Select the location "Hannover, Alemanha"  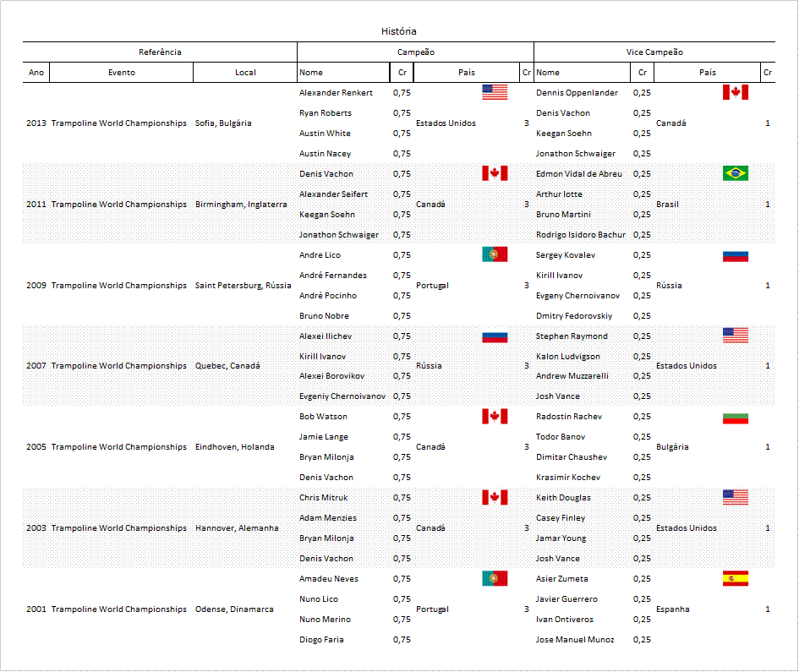point(237,527)
